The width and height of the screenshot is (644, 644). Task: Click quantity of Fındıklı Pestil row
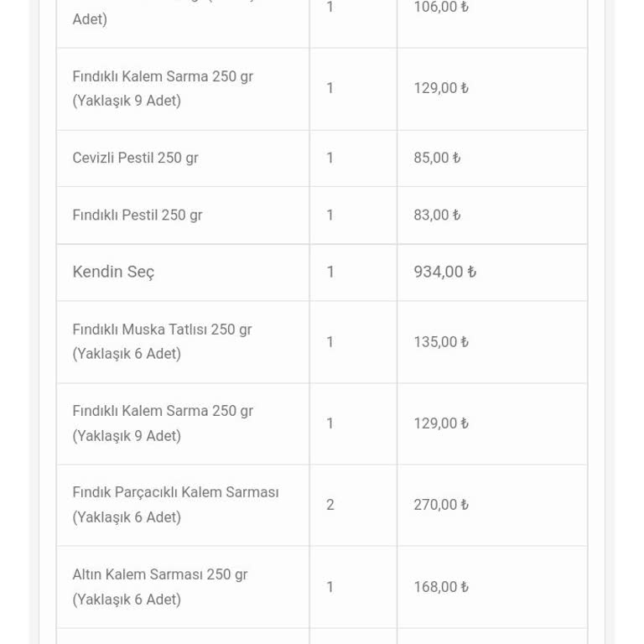pos(330,215)
